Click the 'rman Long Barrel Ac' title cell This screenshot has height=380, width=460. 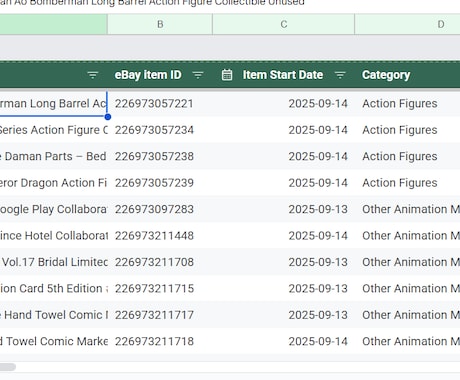tap(53, 104)
